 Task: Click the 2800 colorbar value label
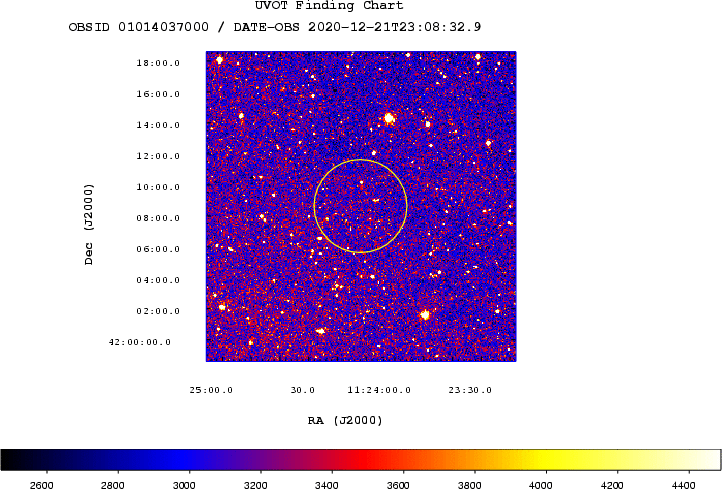113,485
